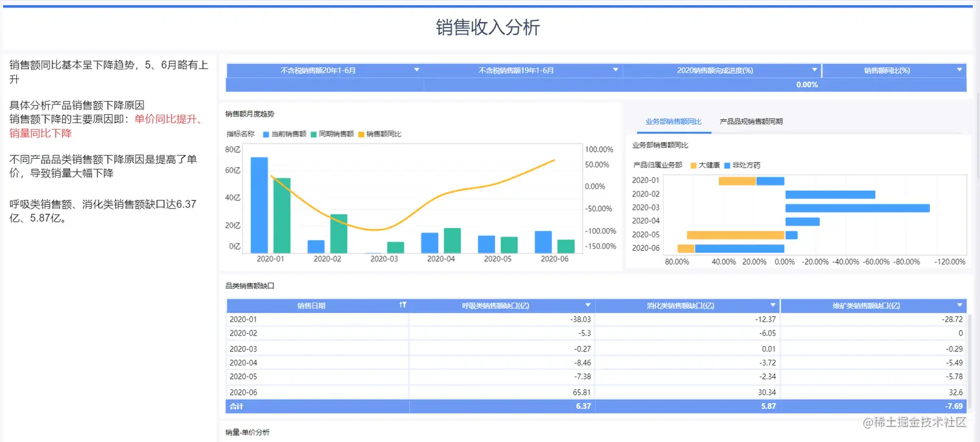Open the 不含税销售额20年1-6月 filter dropdown

click(417, 69)
